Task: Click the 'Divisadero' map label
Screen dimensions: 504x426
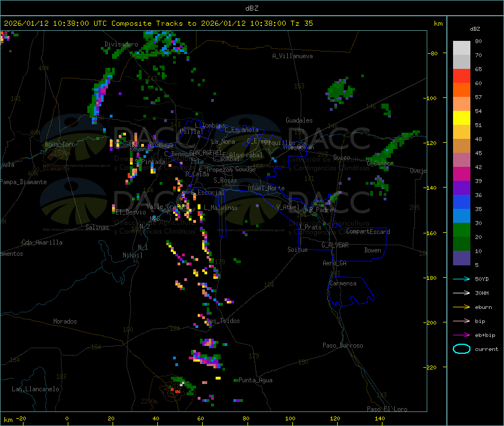Action: 121,44
